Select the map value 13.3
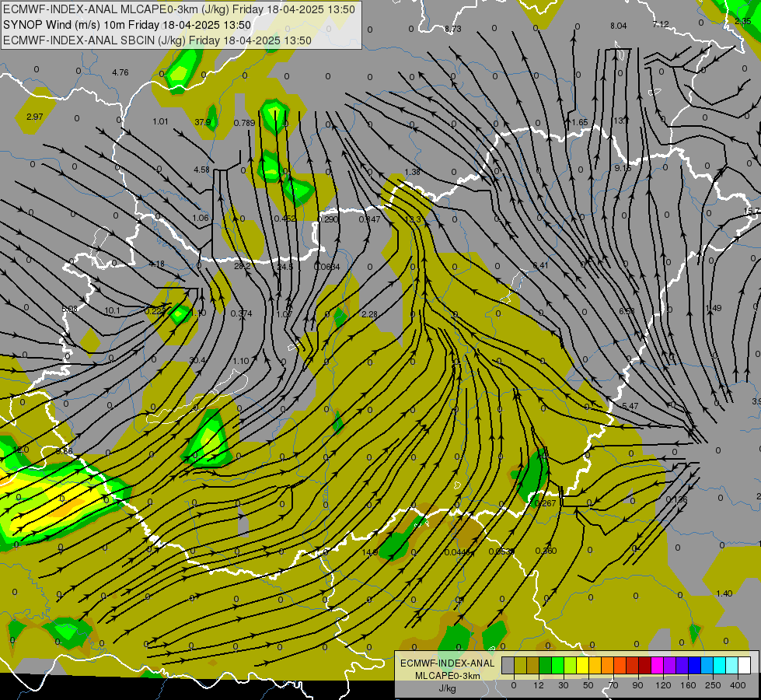The image size is (761, 700). pyautogui.click(x=413, y=219)
